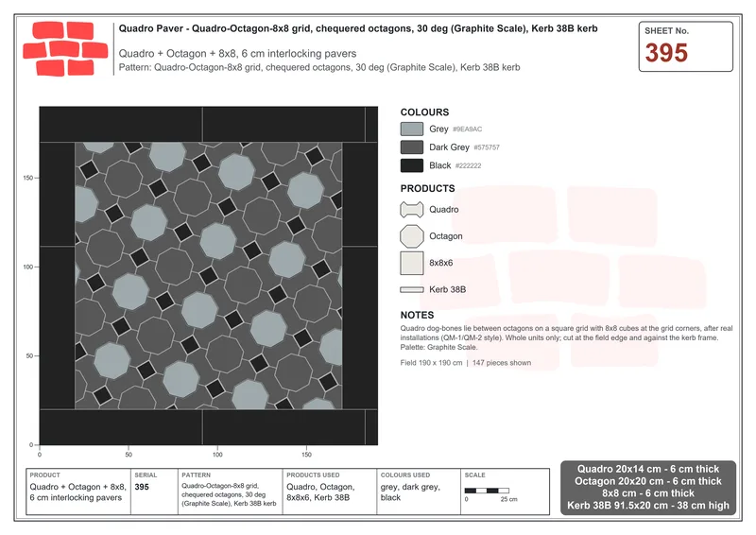Click the hex code #9EA9AC

coord(467,129)
